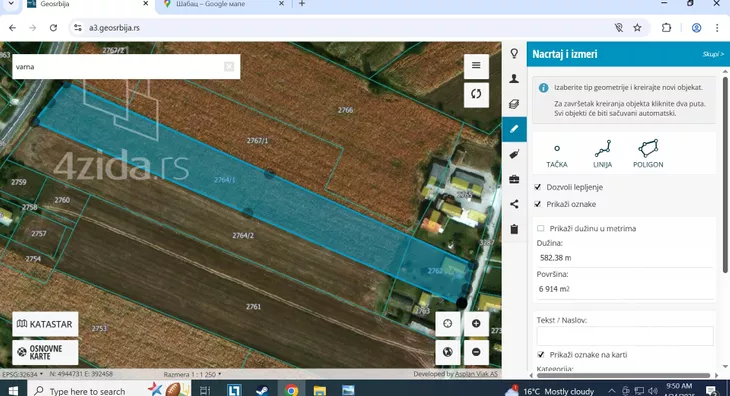Zoom in with the plus map button
This screenshot has width=730, height=396.
[476, 323]
